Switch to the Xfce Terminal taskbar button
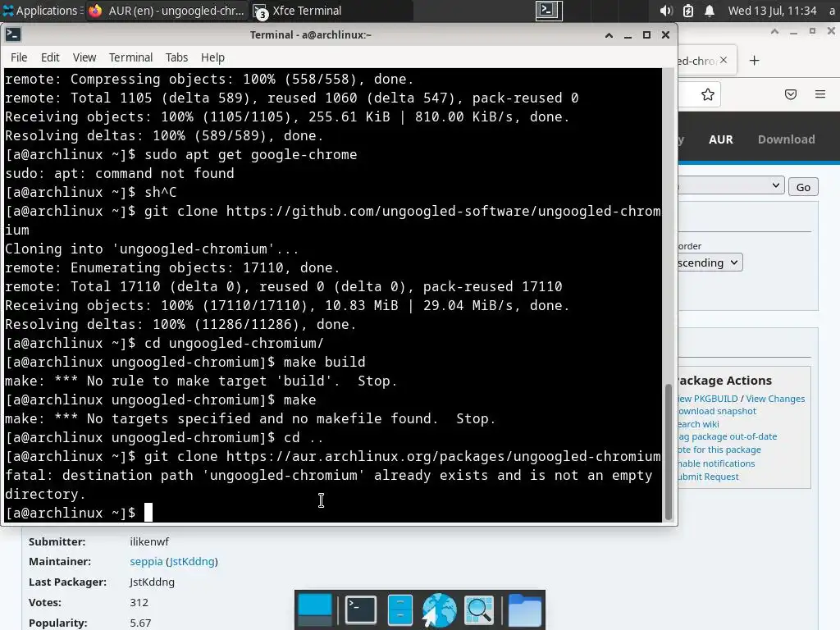This screenshot has height=630, width=840. [331, 11]
